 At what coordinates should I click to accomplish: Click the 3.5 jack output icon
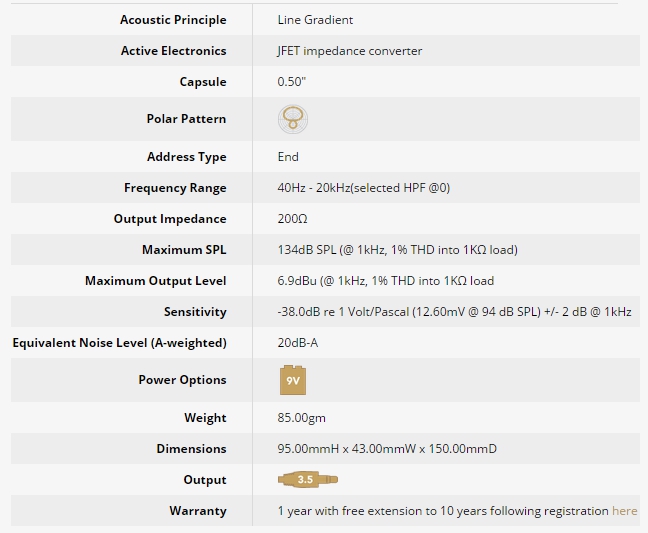(x=308, y=479)
